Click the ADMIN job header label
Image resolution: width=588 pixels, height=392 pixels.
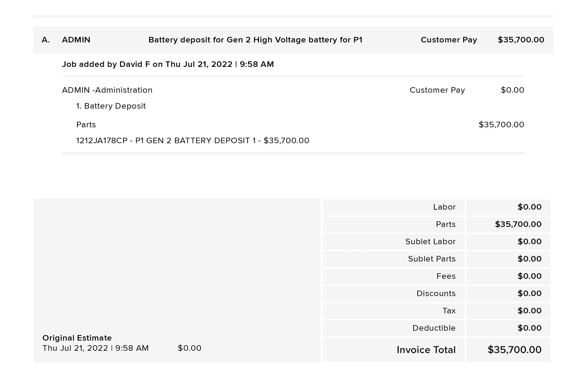(x=76, y=40)
